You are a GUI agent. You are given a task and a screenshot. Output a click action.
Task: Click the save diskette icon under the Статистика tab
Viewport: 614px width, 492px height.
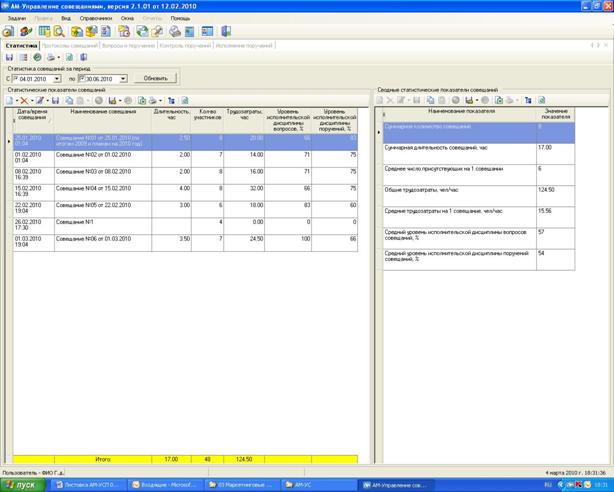pos(9,57)
